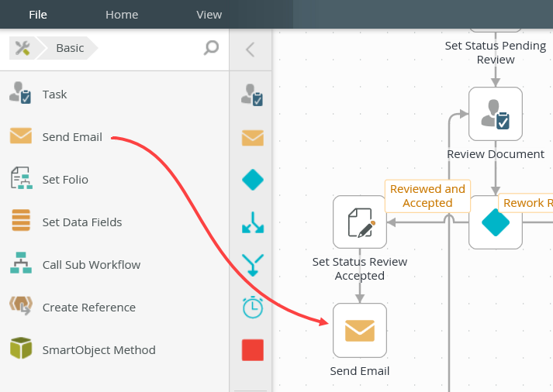Pick Set Data Fields from toolbox
Viewport: 553px width, 392px height.
pyautogui.click(x=81, y=222)
